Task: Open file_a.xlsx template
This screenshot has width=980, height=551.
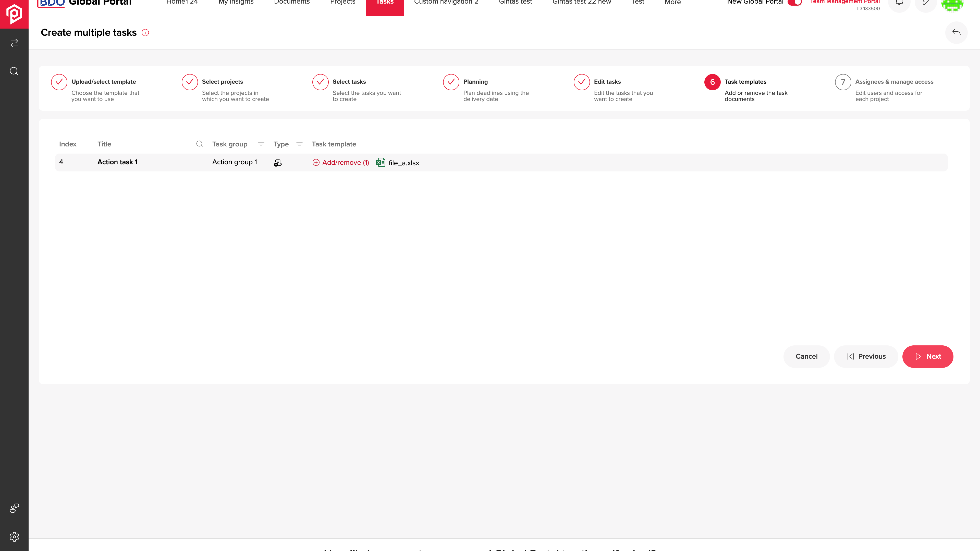Action: click(x=404, y=163)
